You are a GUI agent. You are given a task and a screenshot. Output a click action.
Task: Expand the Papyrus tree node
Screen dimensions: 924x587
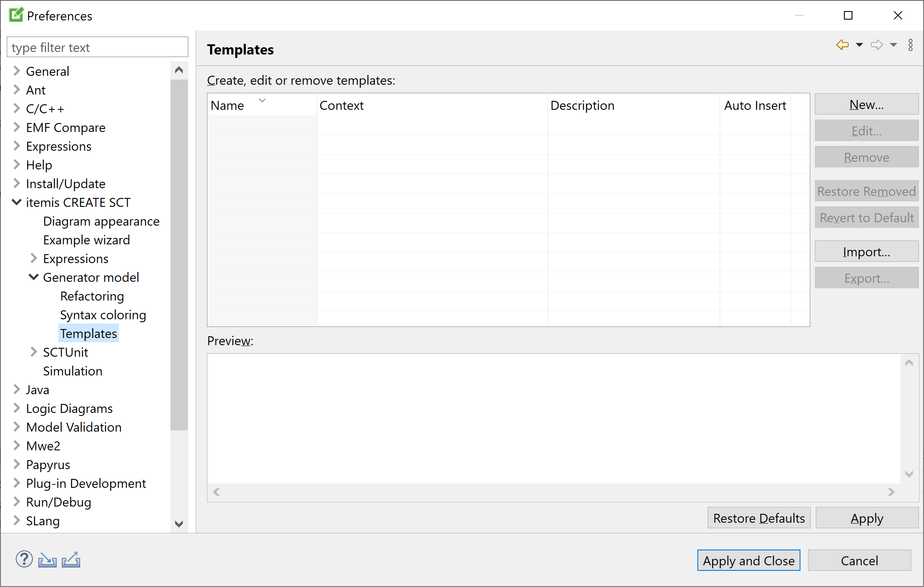click(17, 464)
